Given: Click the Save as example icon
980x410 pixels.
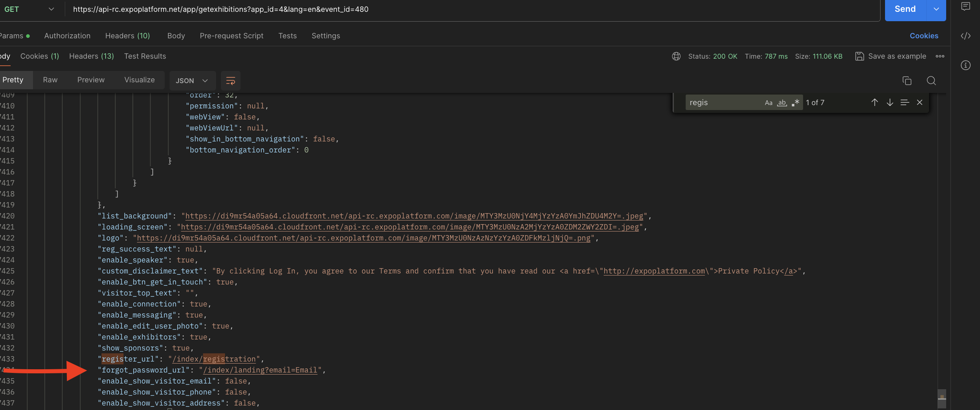Looking at the screenshot, I should [860, 56].
